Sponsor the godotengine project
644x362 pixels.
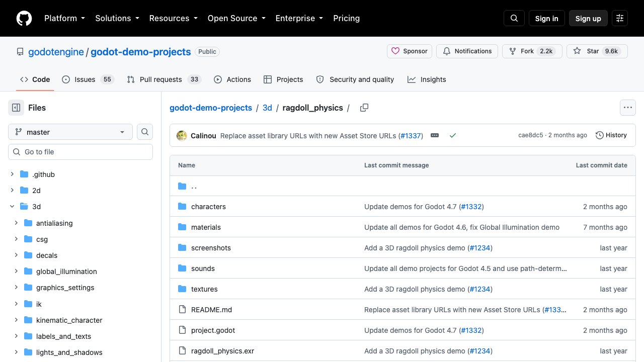tap(410, 51)
